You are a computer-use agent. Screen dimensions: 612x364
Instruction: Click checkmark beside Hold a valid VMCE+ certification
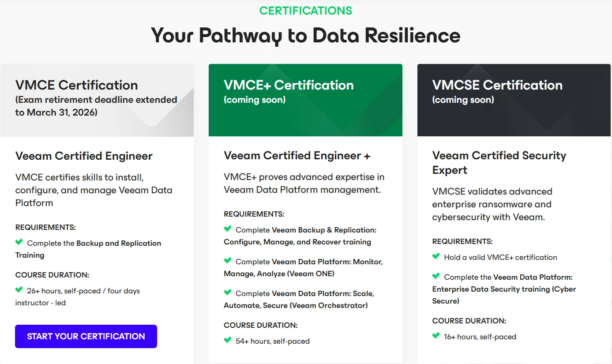[x=436, y=256]
